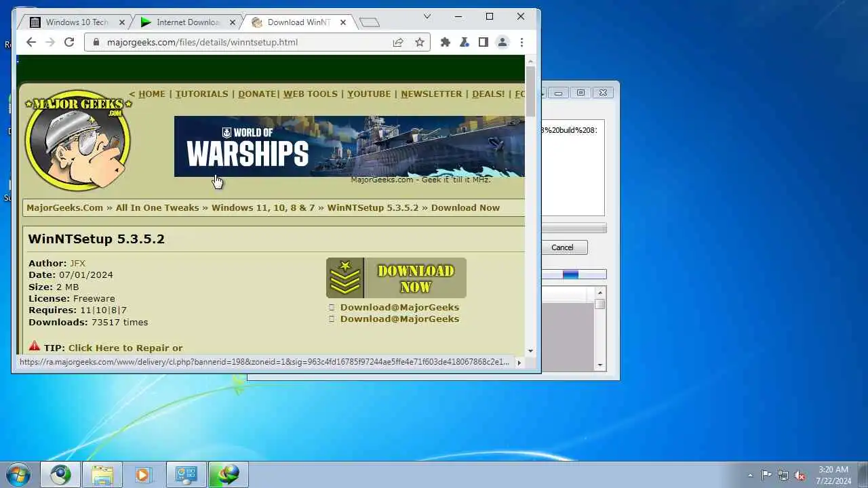Open Chrome from the taskbar
Image resolution: width=868 pixels, height=488 pixels.
(x=60, y=474)
